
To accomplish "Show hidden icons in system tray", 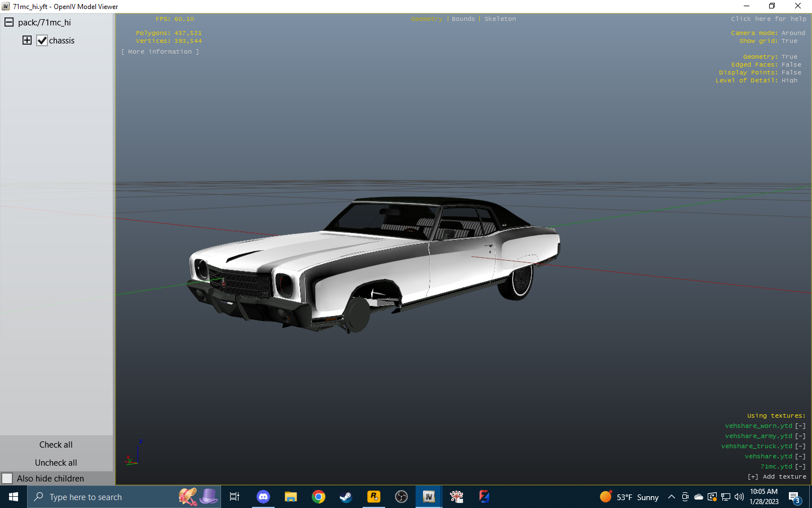I will coord(671,497).
